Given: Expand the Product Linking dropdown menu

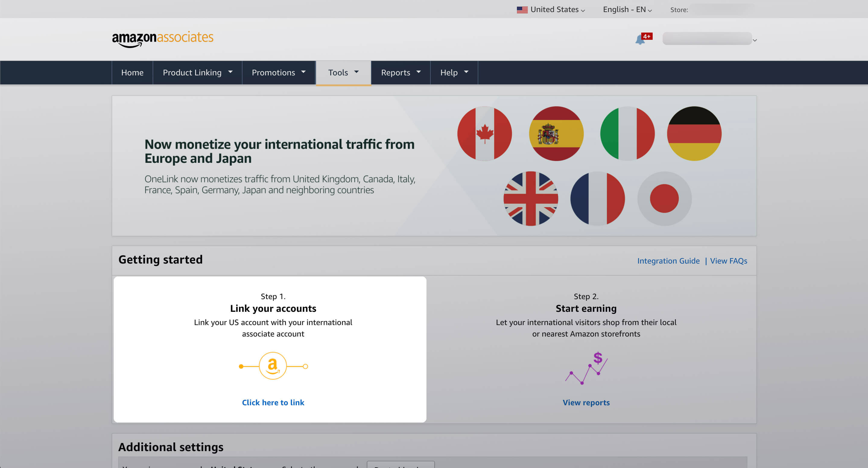Looking at the screenshot, I should (x=197, y=72).
